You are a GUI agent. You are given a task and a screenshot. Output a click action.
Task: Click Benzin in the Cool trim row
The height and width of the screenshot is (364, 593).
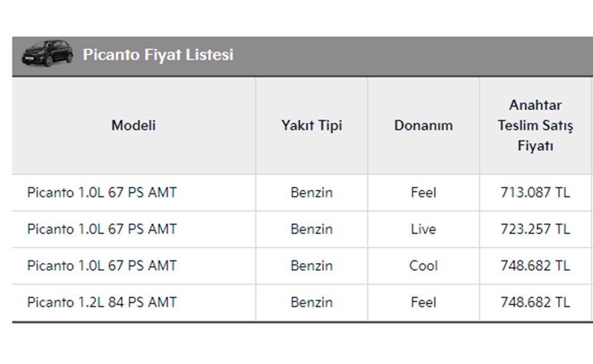pos(311,266)
